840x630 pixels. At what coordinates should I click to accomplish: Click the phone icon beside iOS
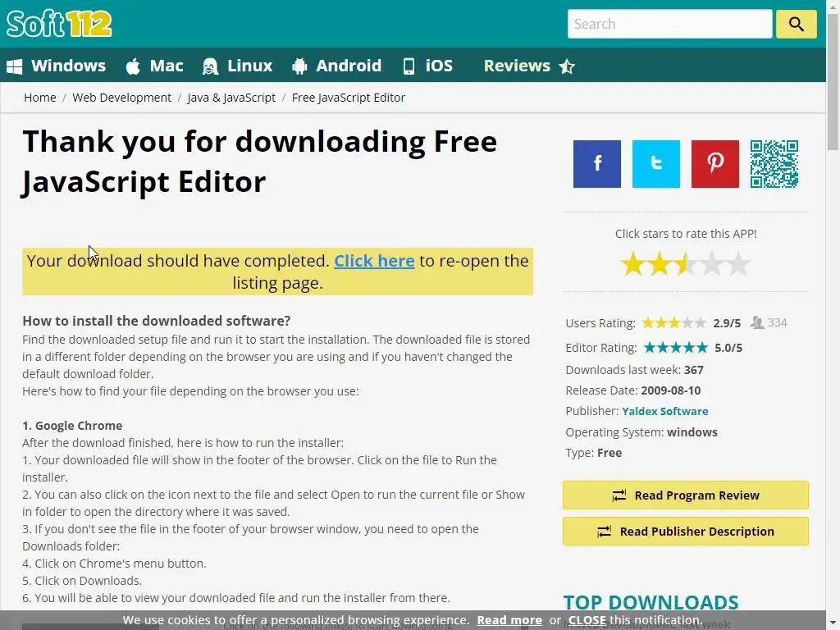409,66
